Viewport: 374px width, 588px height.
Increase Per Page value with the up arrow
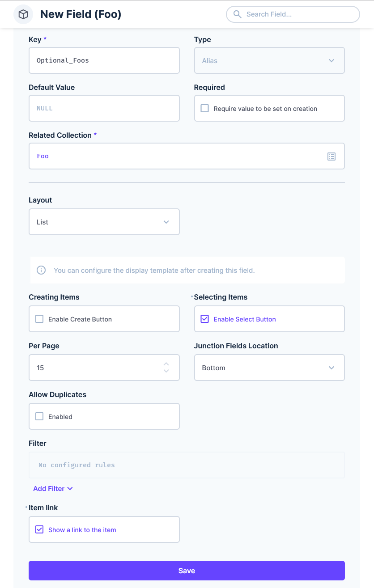[x=166, y=364]
